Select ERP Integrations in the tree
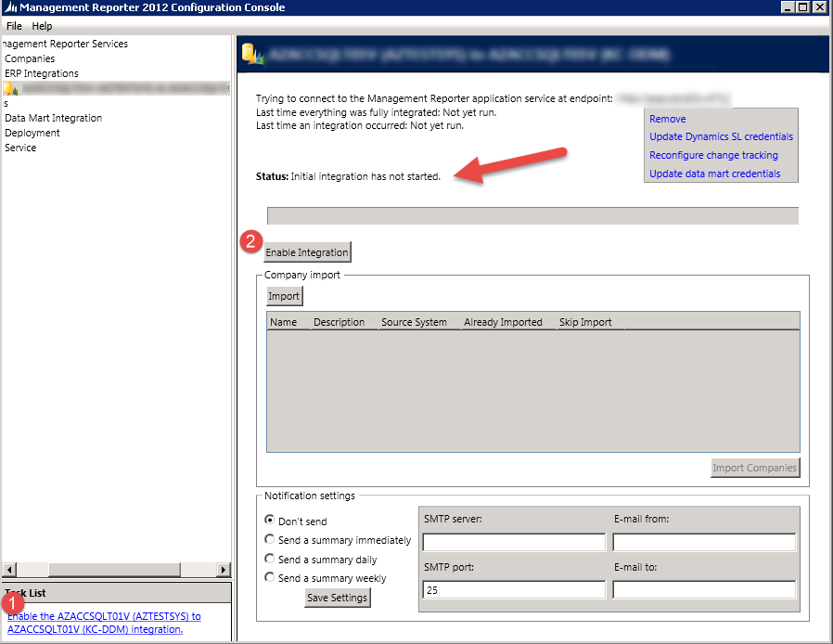Screen dimensions: 833x644 [x=42, y=73]
